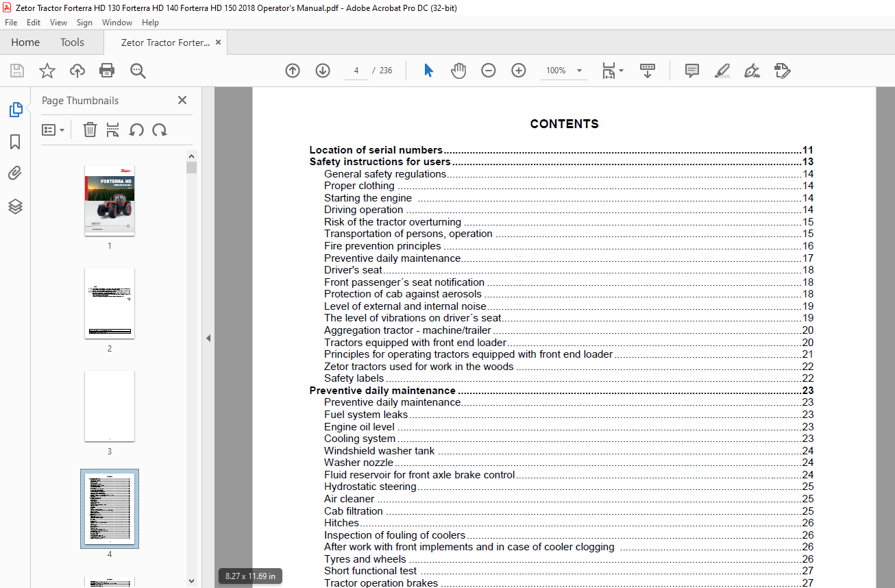
Task: Switch to the Home tab
Action: point(25,42)
